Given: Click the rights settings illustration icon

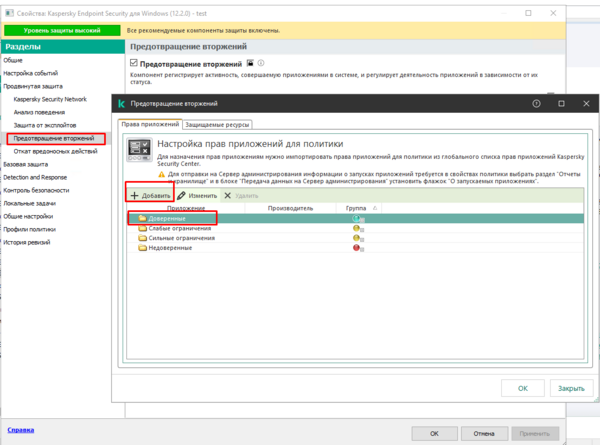Looking at the screenshot, I should [x=139, y=150].
